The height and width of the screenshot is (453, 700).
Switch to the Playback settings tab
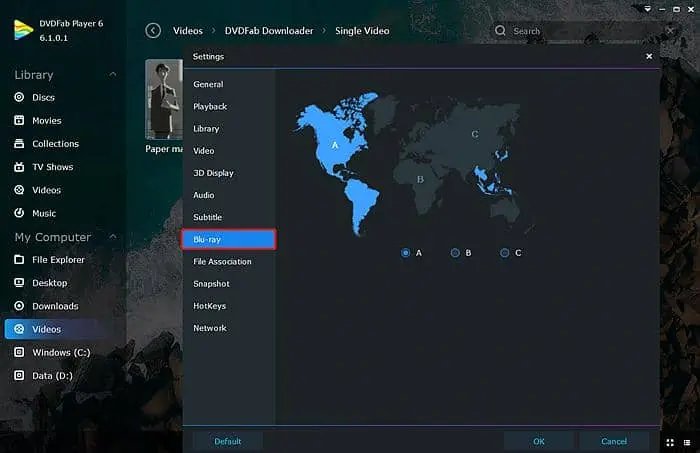[x=210, y=107]
